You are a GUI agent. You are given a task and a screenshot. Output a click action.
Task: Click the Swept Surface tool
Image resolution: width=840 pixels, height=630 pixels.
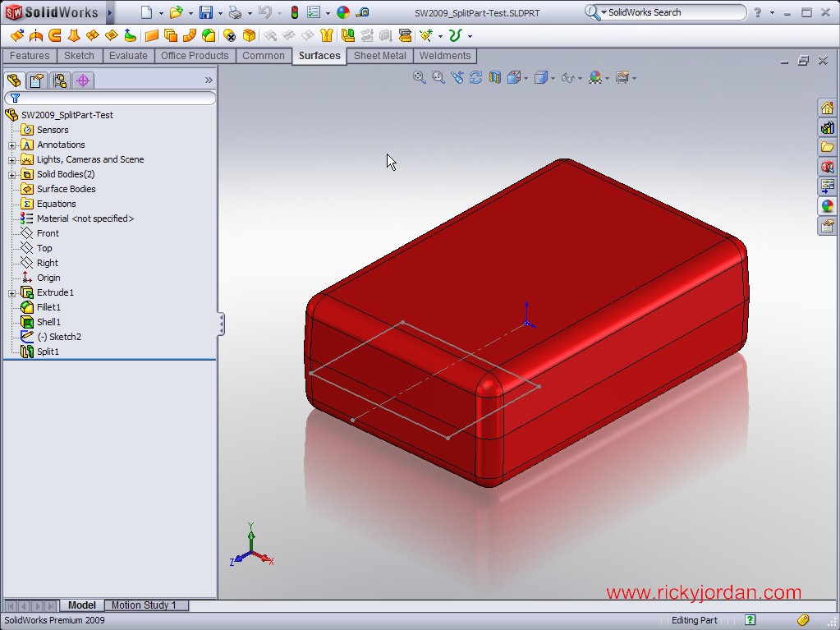coord(55,36)
